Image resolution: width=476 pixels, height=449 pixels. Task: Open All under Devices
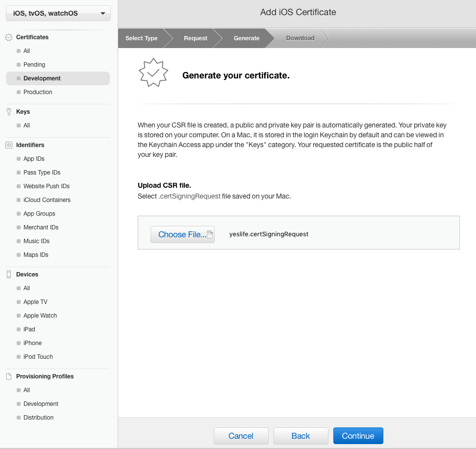pos(26,288)
